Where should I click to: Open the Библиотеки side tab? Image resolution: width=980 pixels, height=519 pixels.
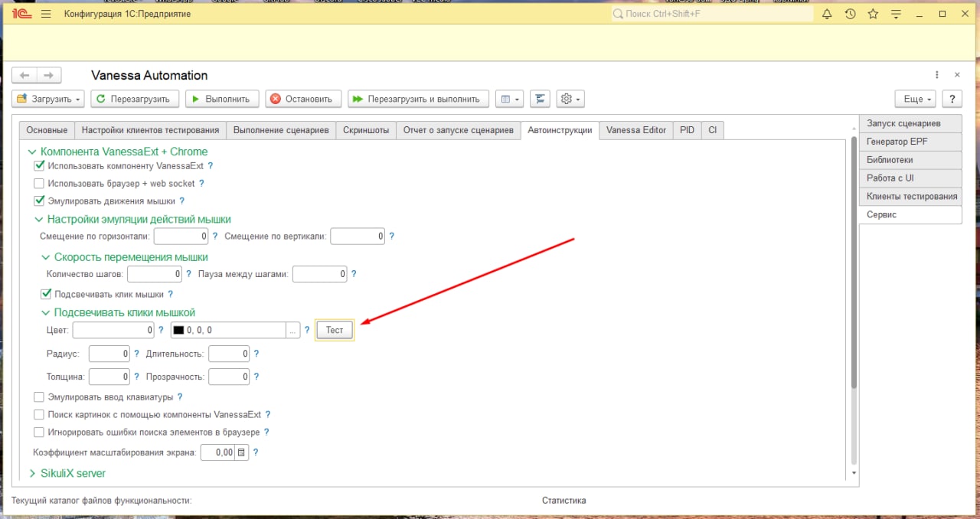[x=910, y=160]
